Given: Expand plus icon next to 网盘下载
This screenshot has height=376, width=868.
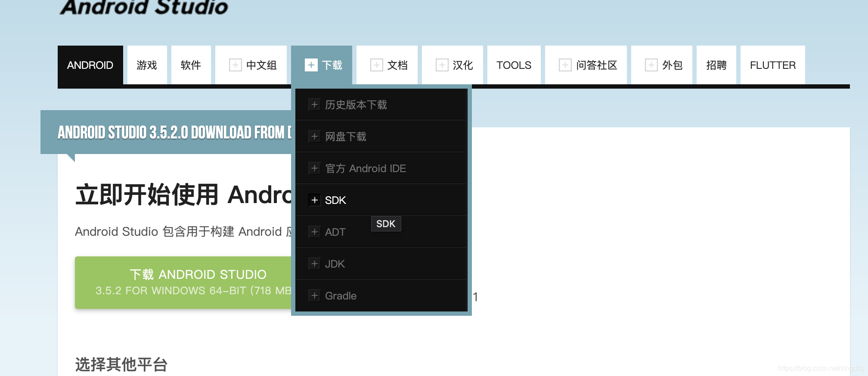Looking at the screenshot, I should point(315,136).
